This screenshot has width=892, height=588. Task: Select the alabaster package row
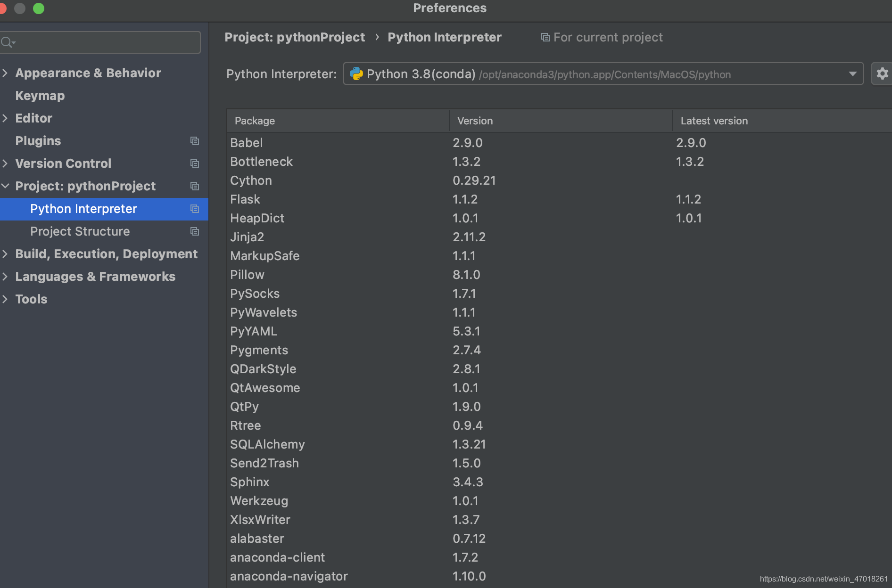click(x=559, y=539)
